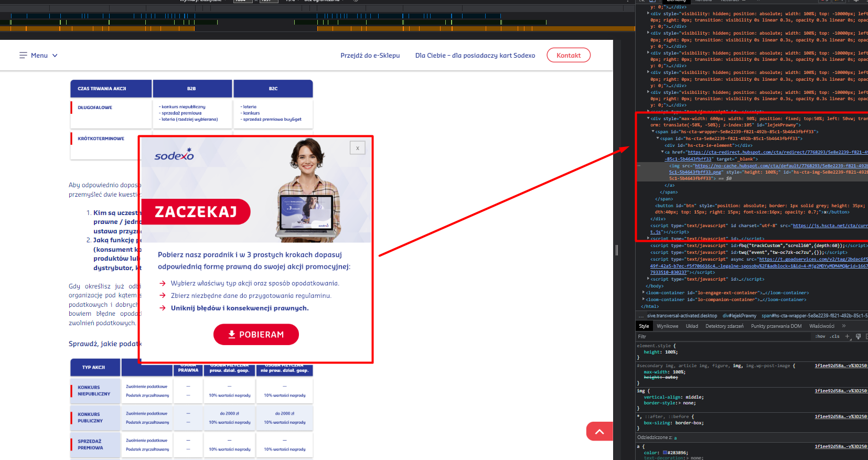The height and width of the screenshot is (460, 868).
Task: Click the breadcrumb ellipsis to scroll left
Action: coord(641,316)
